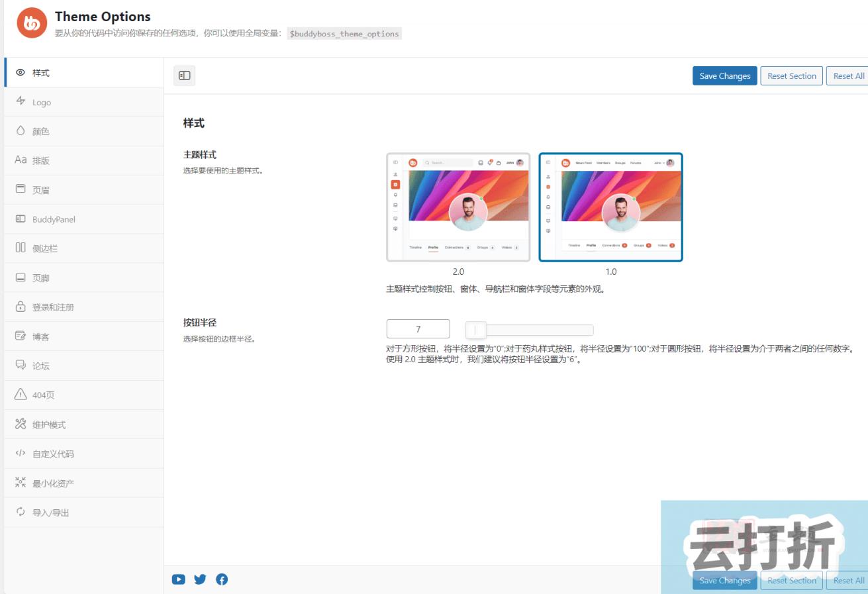
Task: Click the Aa icon beside 排版
Action: (21, 160)
